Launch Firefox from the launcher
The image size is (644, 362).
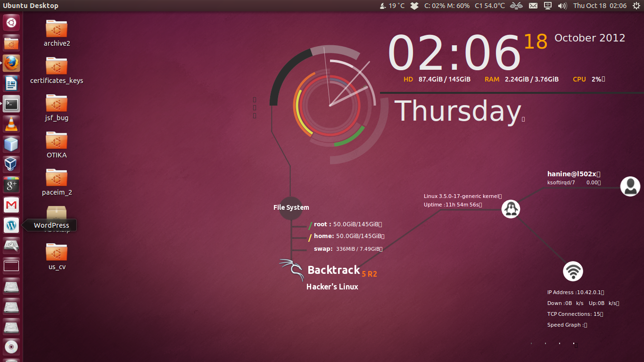point(11,63)
